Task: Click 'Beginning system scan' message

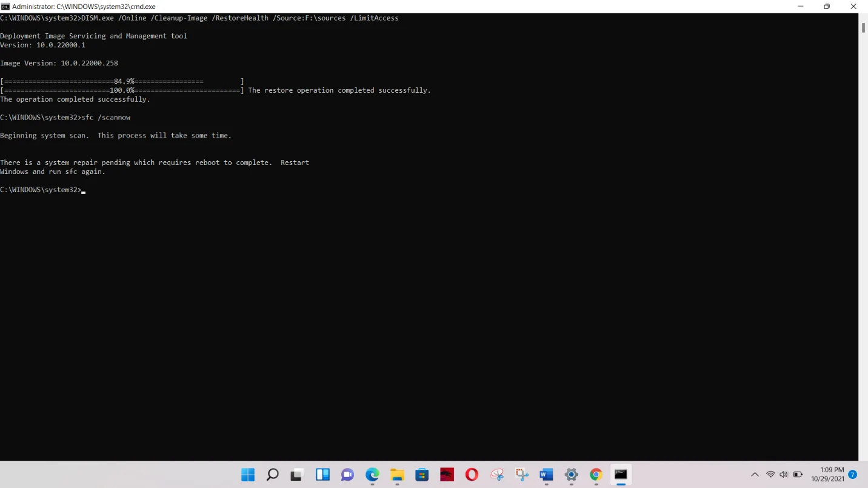Action: [116, 136]
